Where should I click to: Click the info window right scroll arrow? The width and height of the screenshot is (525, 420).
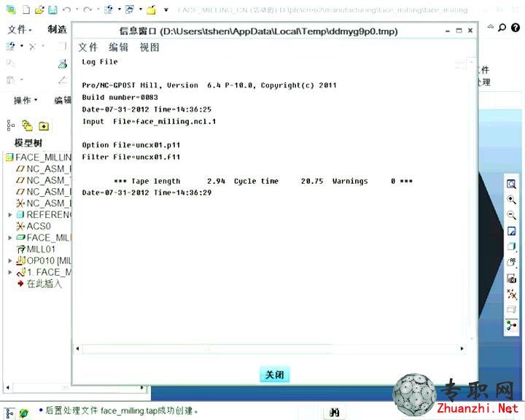[x=462, y=349]
